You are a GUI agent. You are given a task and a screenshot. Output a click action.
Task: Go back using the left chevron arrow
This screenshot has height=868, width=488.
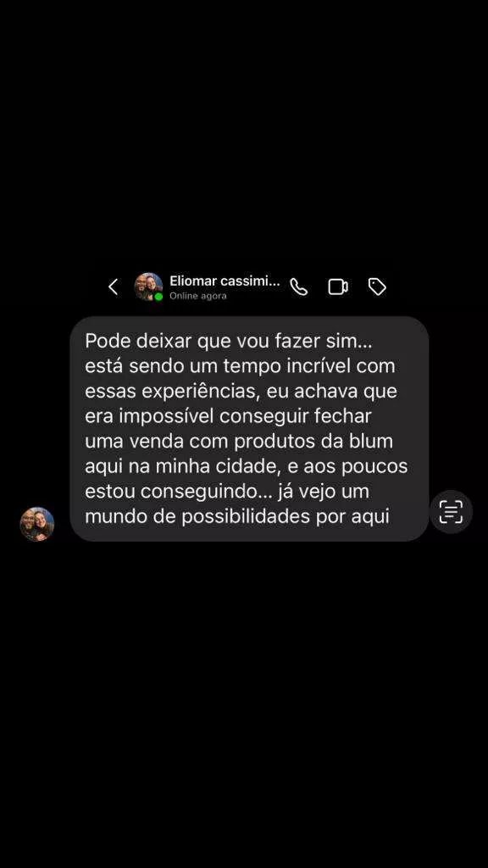pos(113,287)
